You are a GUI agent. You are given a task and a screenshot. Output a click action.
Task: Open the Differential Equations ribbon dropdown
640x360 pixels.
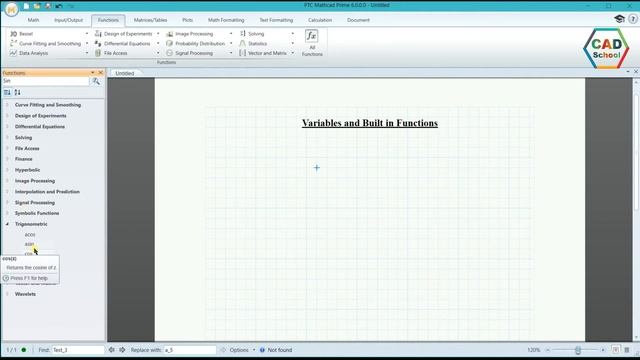pos(158,43)
